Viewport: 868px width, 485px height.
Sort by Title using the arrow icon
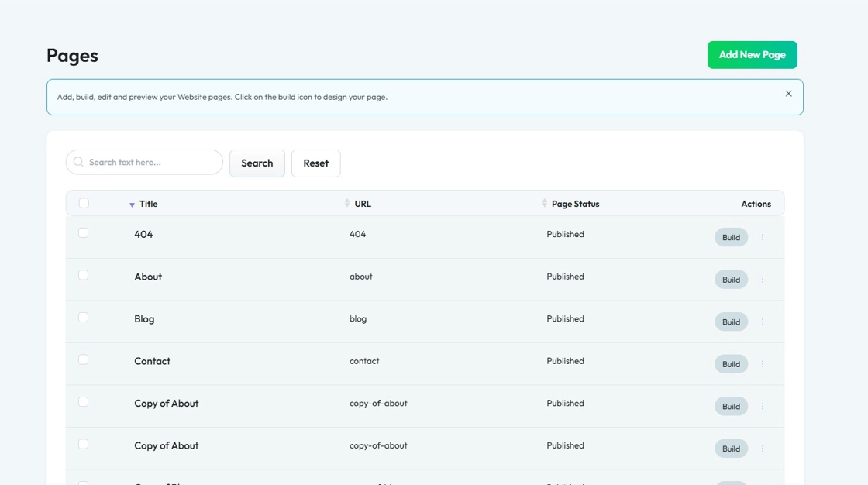(x=132, y=205)
